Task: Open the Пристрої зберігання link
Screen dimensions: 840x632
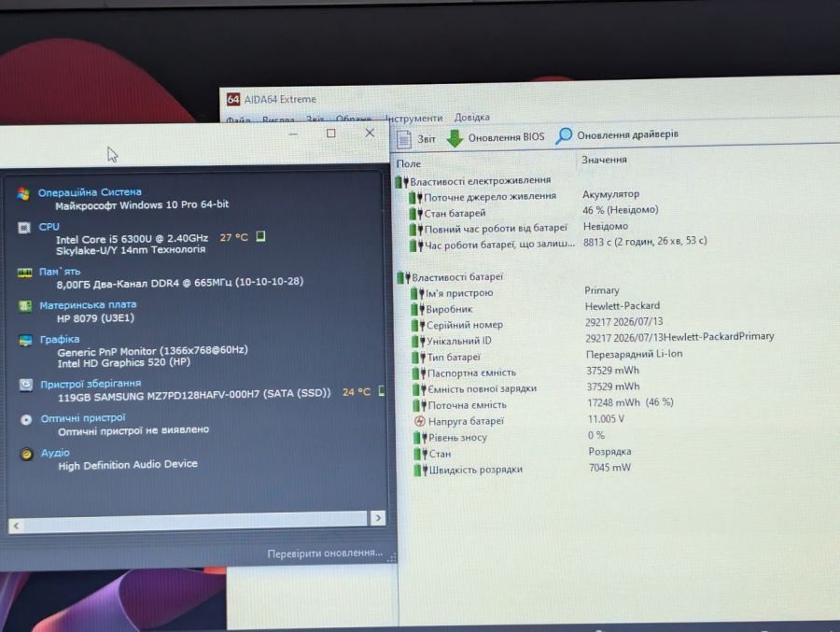Action: pyautogui.click(x=91, y=384)
